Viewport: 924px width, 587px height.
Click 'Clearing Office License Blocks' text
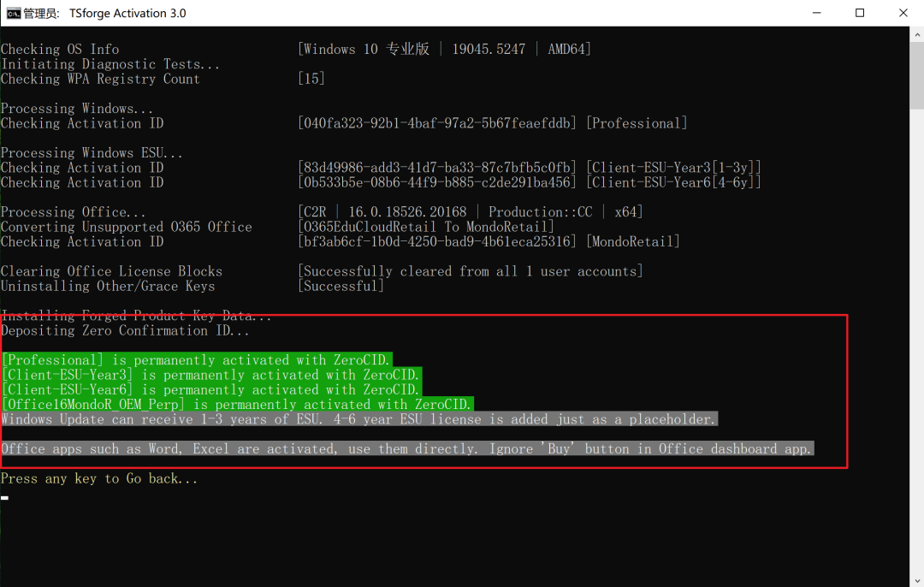click(111, 272)
